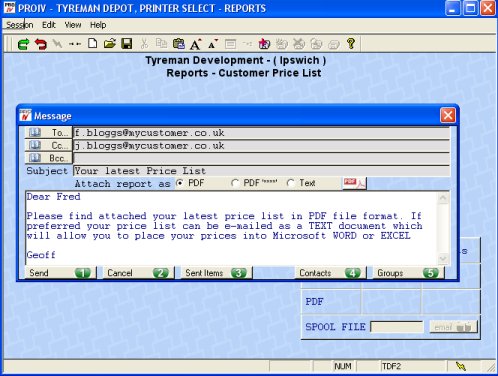Click the save floppy disk icon
This screenshot has height=376, width=498.
coord(127,44)
